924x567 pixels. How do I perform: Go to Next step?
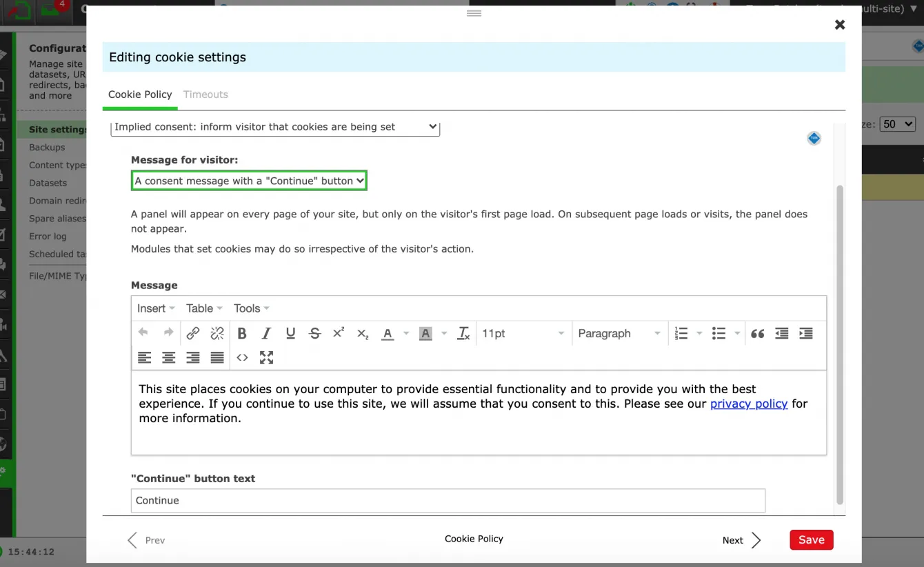click(x=742, y=540)
